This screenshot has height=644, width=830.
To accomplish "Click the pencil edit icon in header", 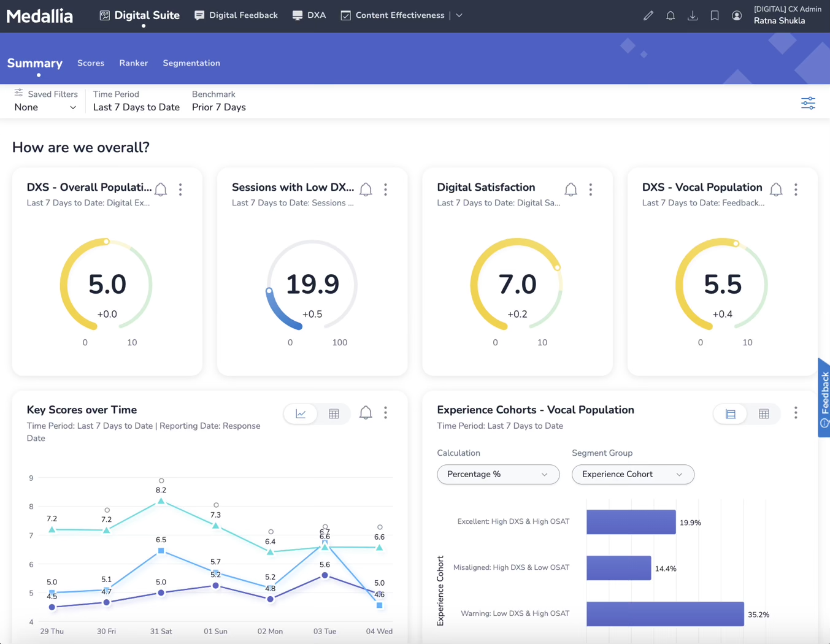I will point(648,16).
